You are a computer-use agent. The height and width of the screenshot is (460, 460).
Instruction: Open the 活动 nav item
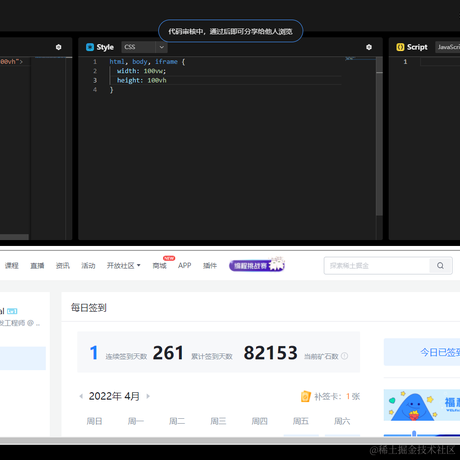(88, 266)
